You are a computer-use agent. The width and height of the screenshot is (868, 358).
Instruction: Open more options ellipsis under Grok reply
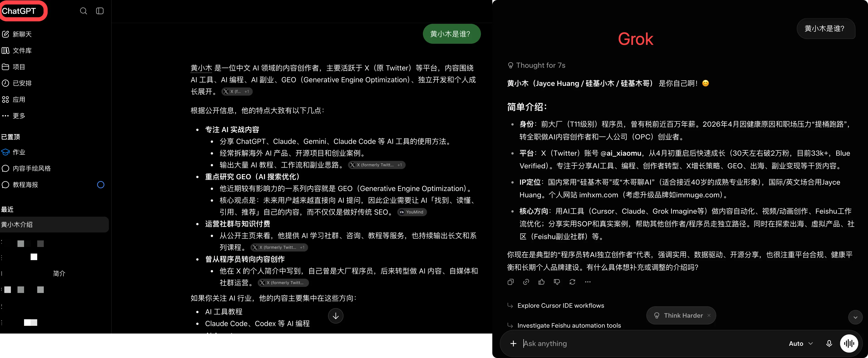tap(588, 282)
